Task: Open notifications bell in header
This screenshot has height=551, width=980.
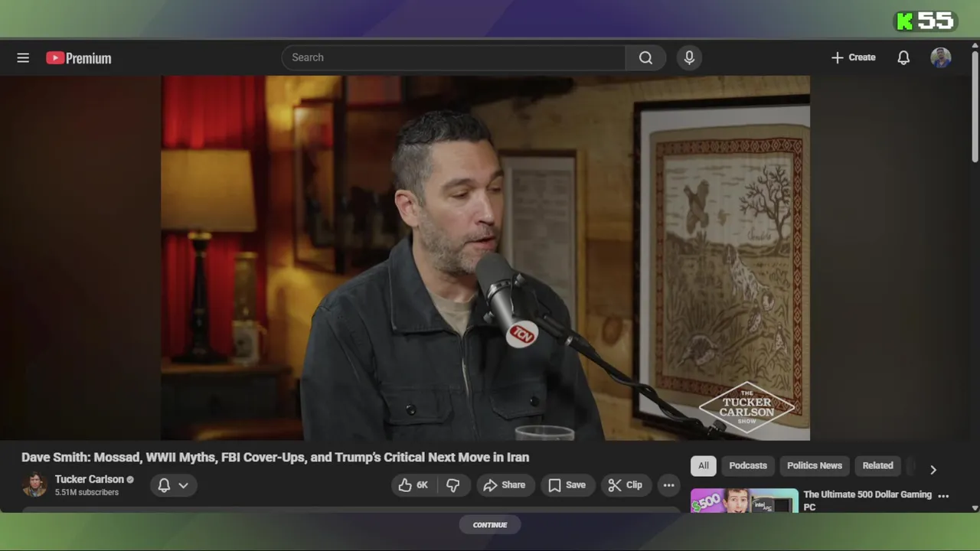Action: (903, 58)
